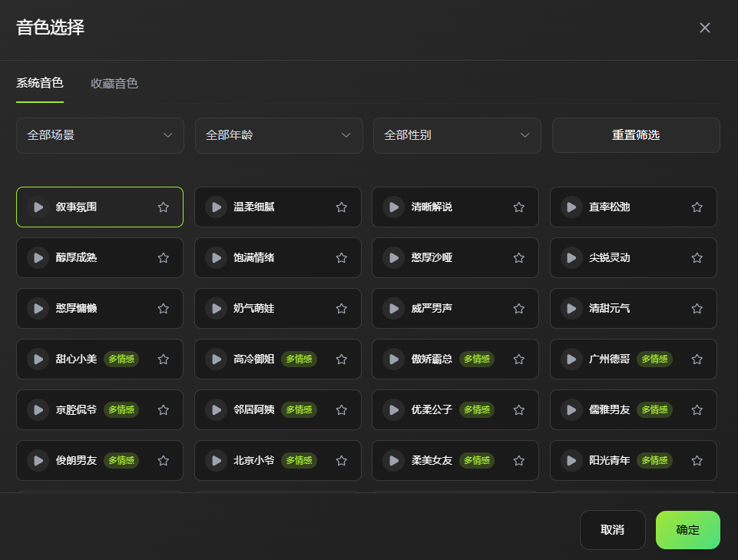Confirm selection with 确定 button

(687, 530)
